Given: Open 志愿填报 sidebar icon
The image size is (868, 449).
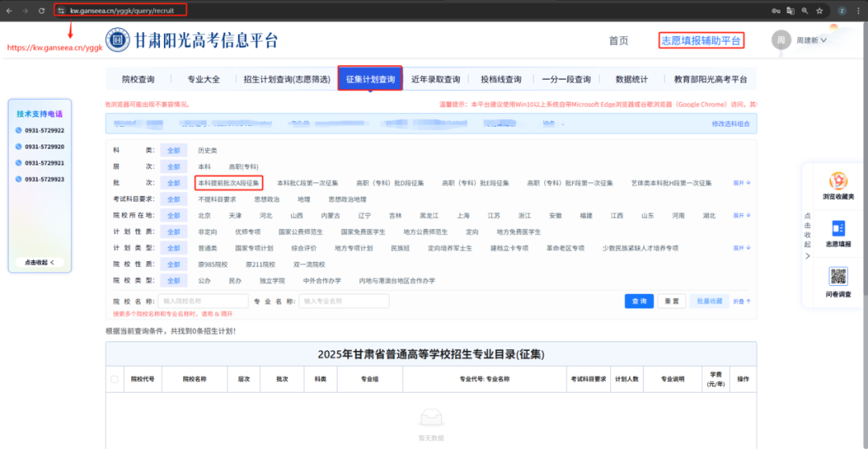Looking at the screenshot, I should pos(838,229).
